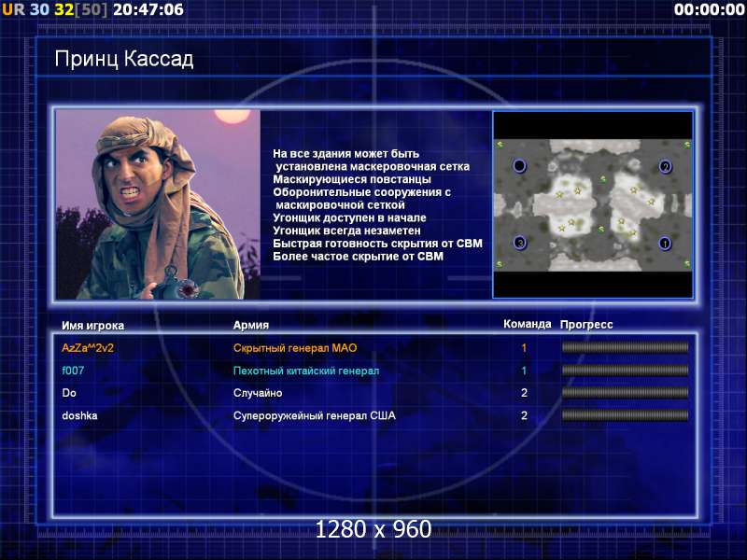Viewport: 747px width, 560px height.
Task: Click team number for f007
Action: coord(524,371)
